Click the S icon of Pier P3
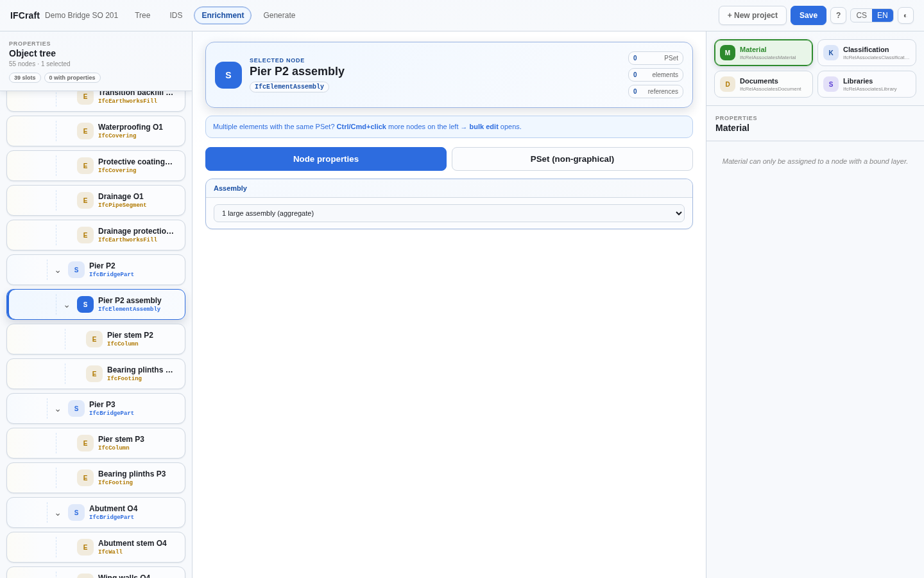 tap(76, 408)
